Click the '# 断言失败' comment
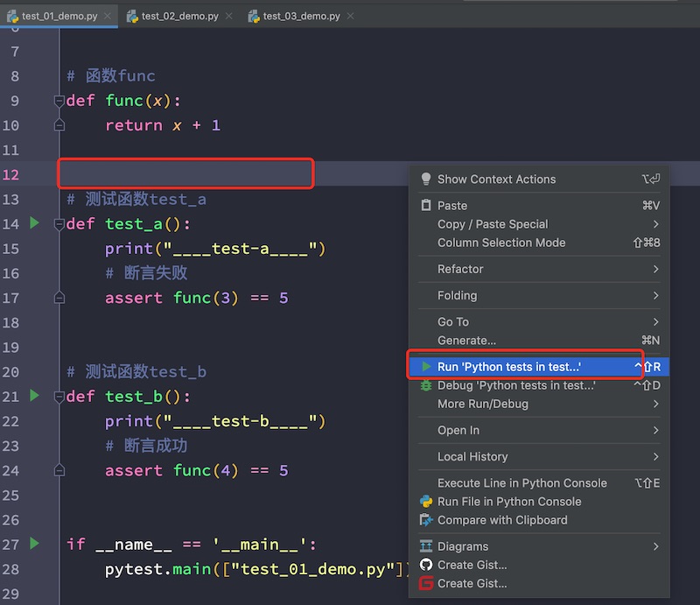This screenshot has height=605, width=700. (146, 273)
